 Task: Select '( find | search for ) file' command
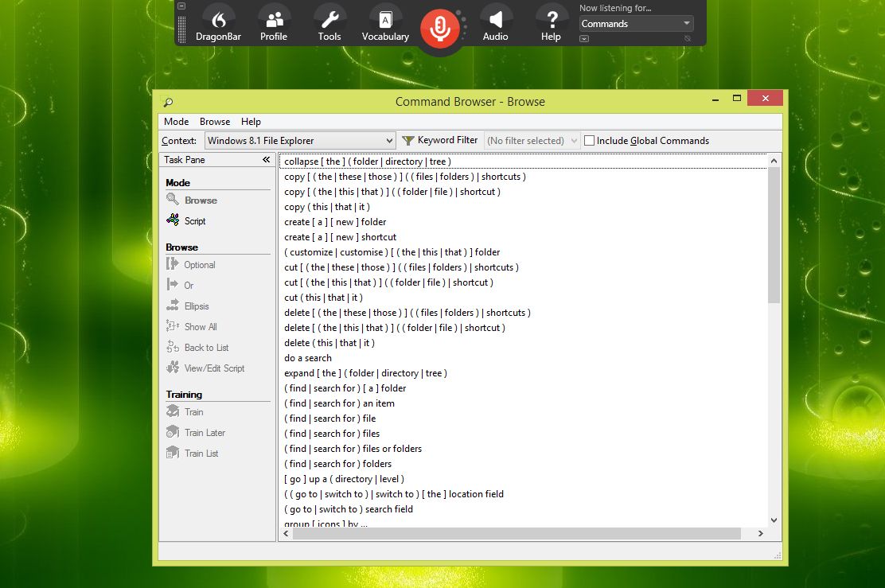click(523, 419)
